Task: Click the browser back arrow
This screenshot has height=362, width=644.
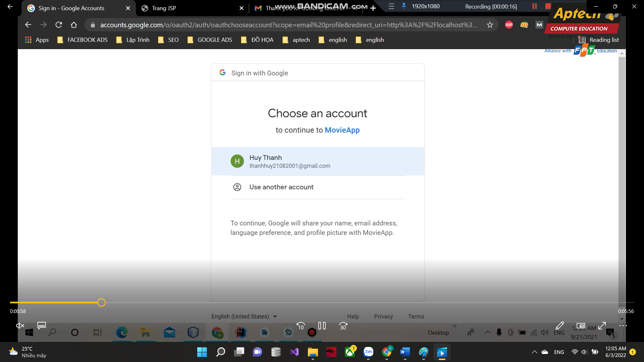Action: (x=28, y=25)
